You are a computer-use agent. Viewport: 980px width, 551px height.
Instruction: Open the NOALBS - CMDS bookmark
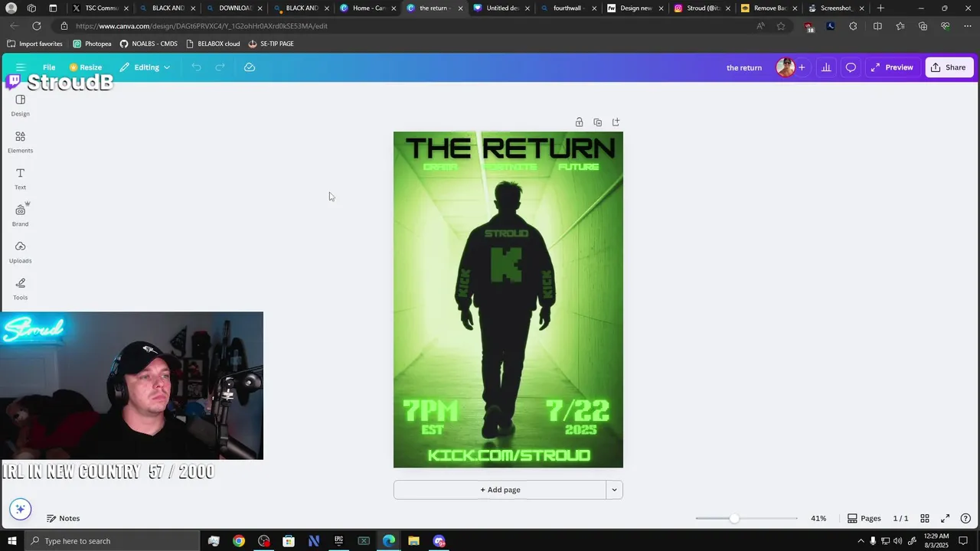pyautogui.click(x=149, y=44)
